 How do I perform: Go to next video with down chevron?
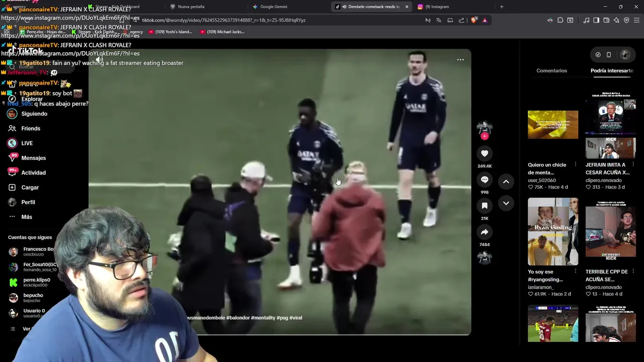506,203
